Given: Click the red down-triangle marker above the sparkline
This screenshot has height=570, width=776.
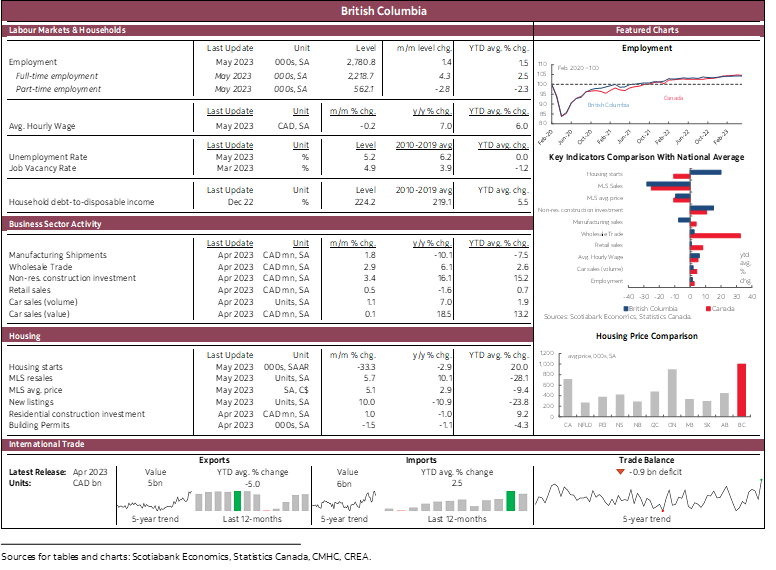Looking at the screenshot, I should point(620,472).
